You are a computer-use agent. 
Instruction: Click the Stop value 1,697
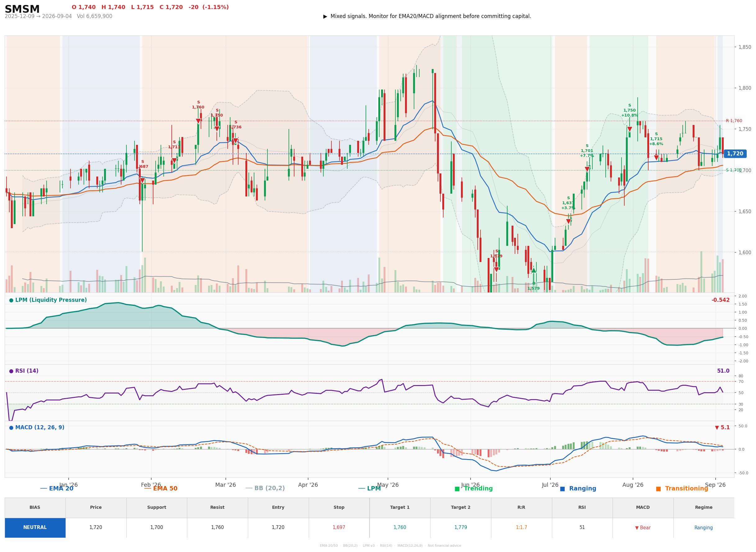[x=339, y=528]
